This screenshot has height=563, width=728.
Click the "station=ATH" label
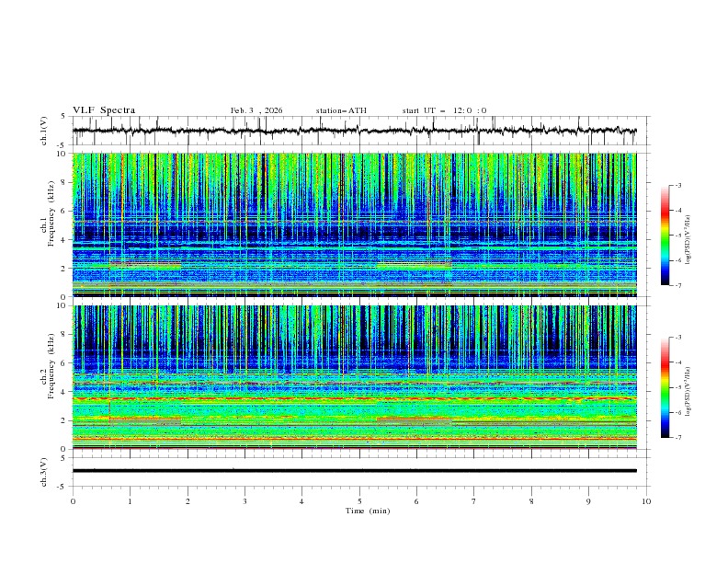point(341,110)
